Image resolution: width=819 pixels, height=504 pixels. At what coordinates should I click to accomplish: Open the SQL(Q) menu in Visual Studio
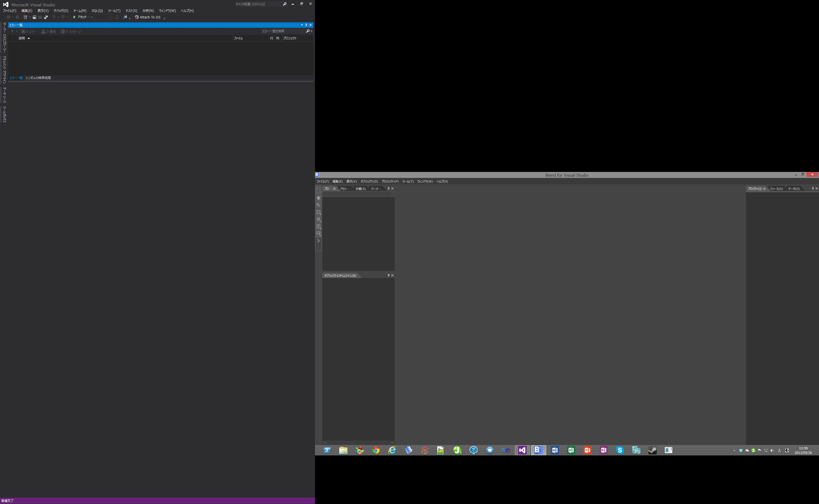[97, 11]
